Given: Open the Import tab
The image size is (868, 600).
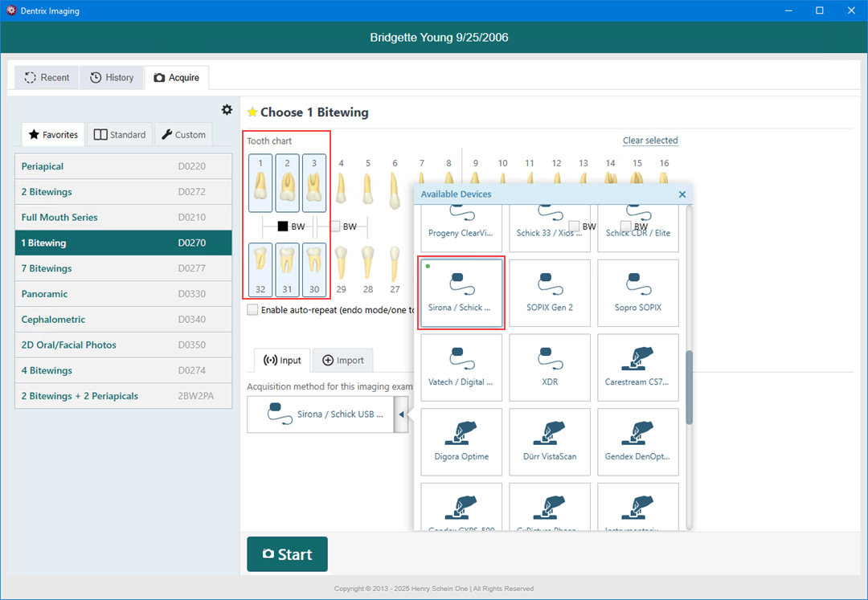Looking at the screenshot, I should point(343,361).
